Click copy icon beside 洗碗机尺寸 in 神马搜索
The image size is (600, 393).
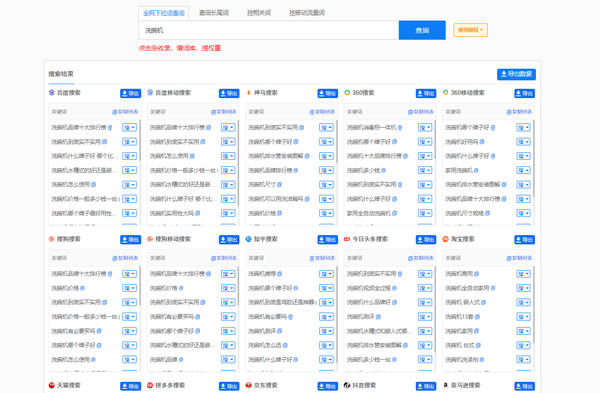pyautogui.click(x=280, y=184)
